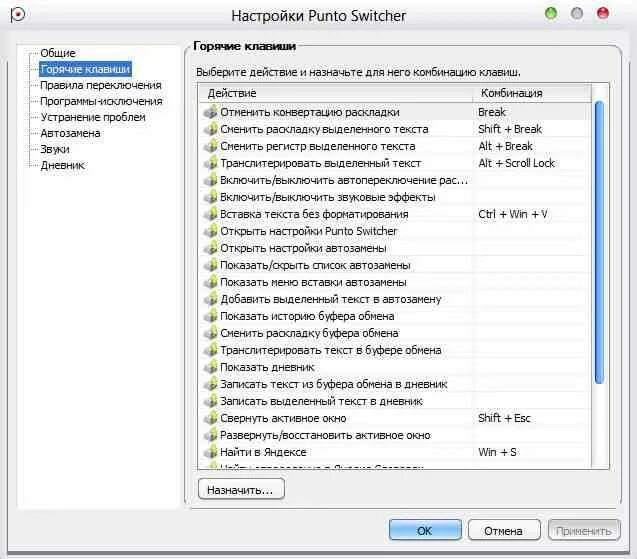The height and width of the screenshot is (559, 637).
Task: Click the icon beside 'Записать выделенный текст в дневник'
Action: tap(210, 401)
